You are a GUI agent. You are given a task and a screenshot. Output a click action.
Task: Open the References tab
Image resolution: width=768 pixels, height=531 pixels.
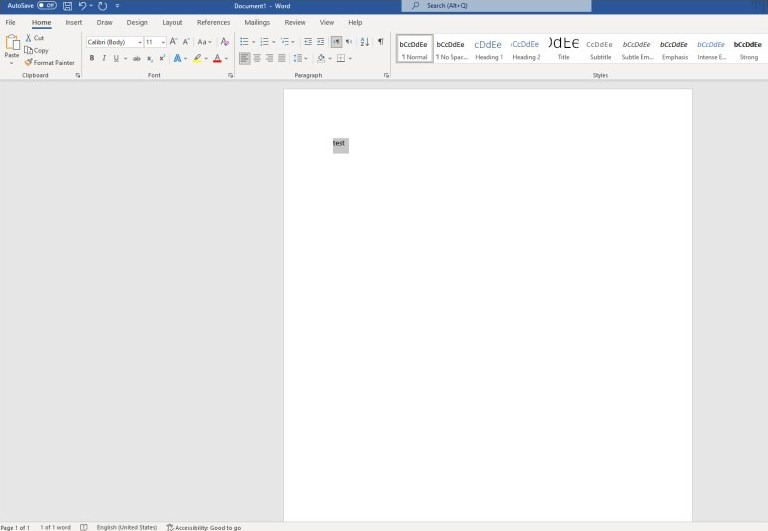pos(213,23)
